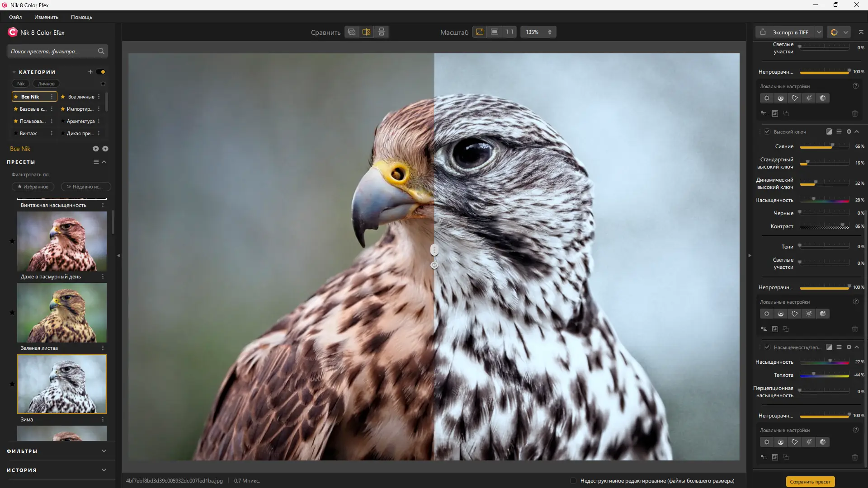Click the Сияние slider track
The width and height of the screenshot is (868, 488).
pyautogui.click(x=824, y=146)
